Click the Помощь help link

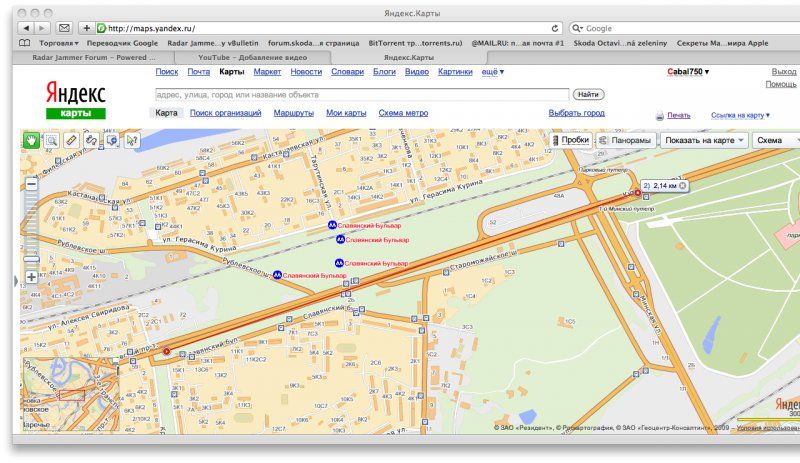point(781,84)
